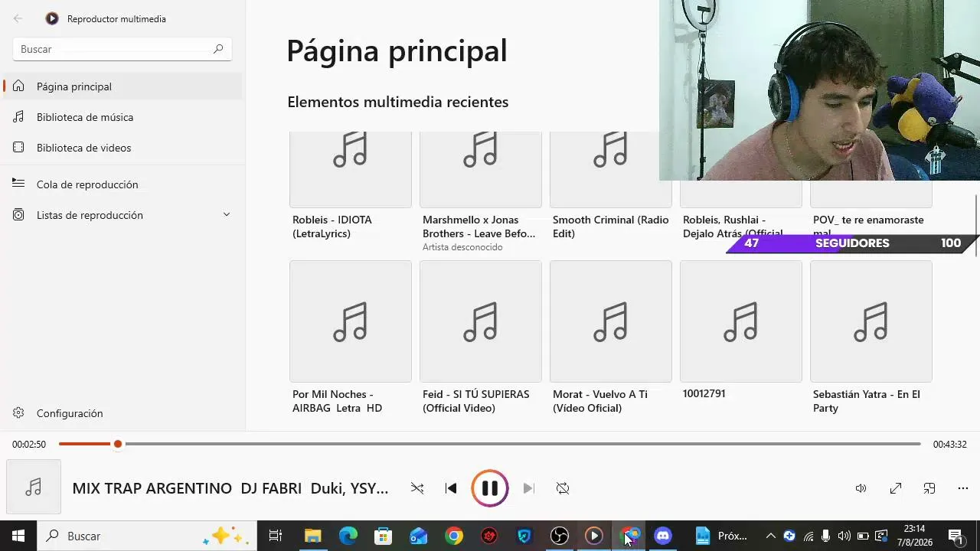Open Listas de reproducción section
The width and height of the screenshot is (980, 551).
click(122, 215)
